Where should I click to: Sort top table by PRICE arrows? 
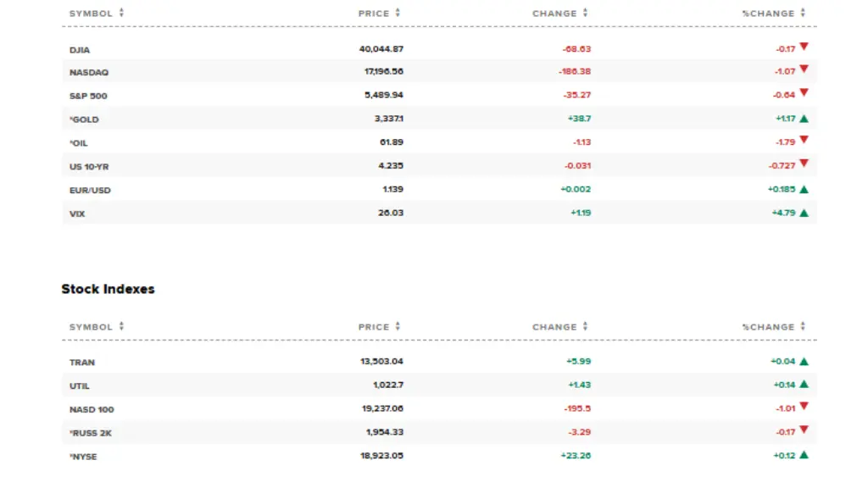398,13
